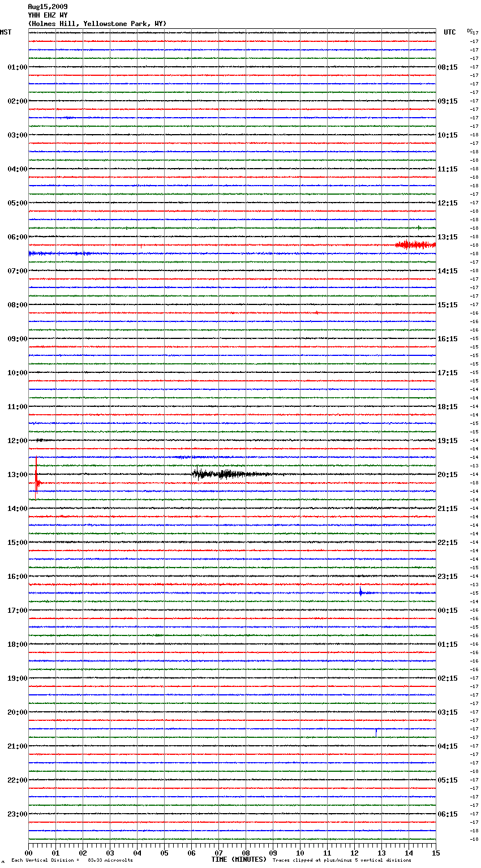The width and height of the screenshot is (481, 868).
Task: Click the TIME (MINUTES) axis title
Action: 239,860
